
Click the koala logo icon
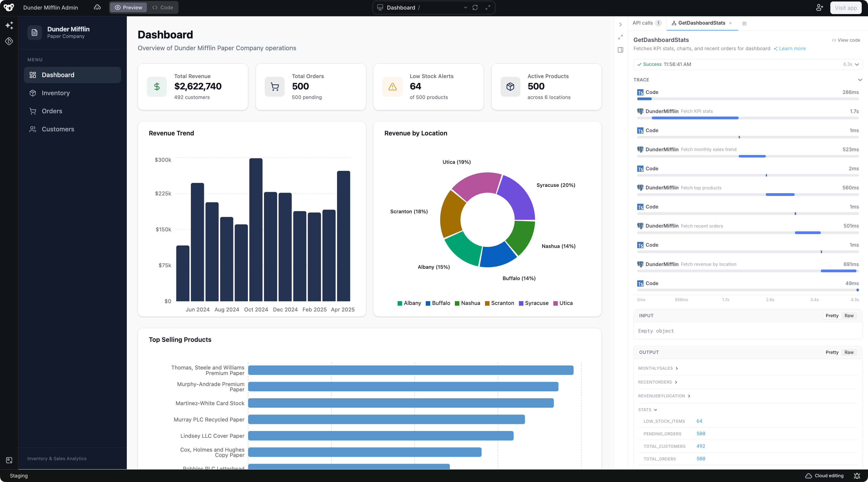(x=9, y=8)
